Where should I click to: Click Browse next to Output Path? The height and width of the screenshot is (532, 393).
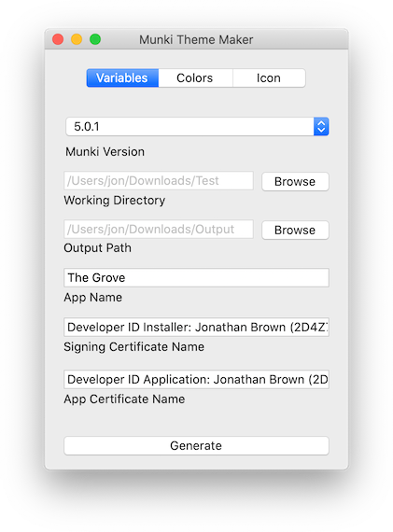click(295, 230)
